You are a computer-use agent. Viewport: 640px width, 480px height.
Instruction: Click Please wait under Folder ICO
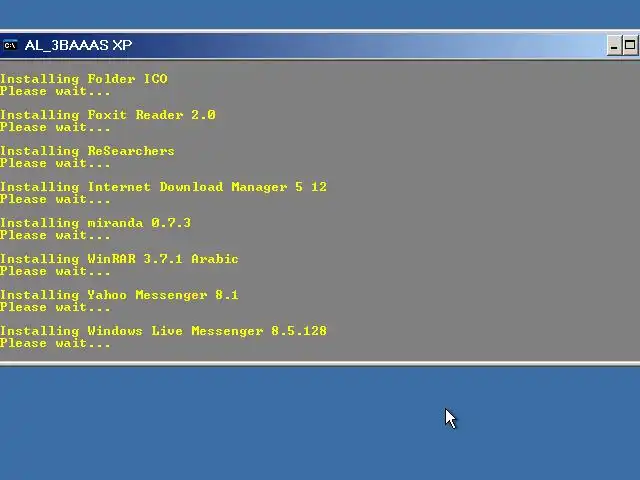tap(55, 91)
